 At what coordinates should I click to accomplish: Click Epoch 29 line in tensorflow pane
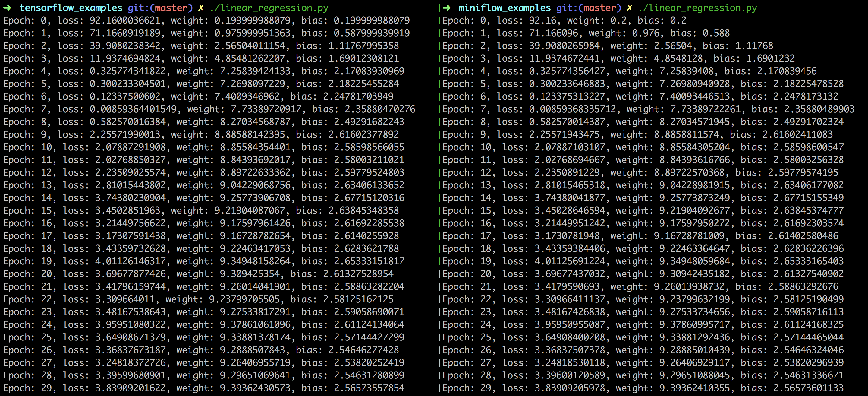(x=203, y=388)
